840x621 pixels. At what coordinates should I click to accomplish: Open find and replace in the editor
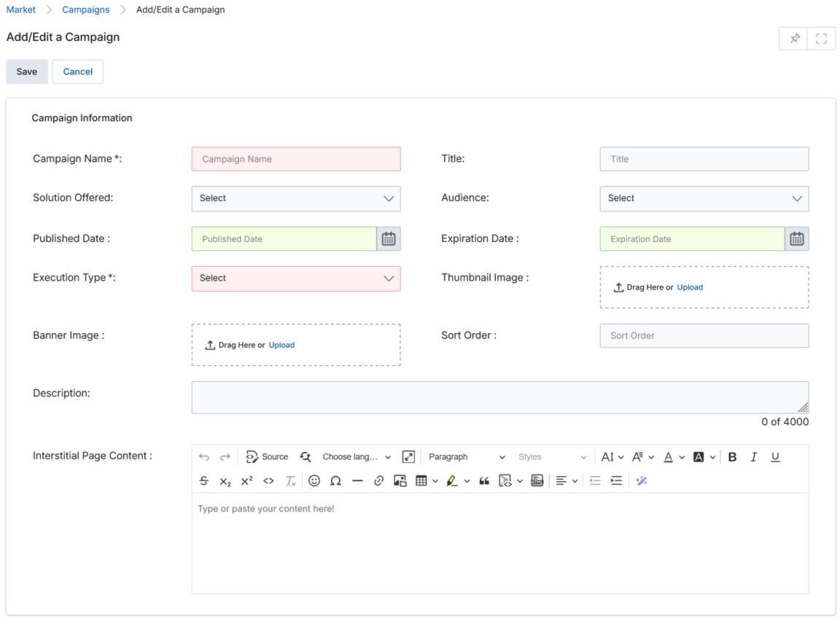306,457
